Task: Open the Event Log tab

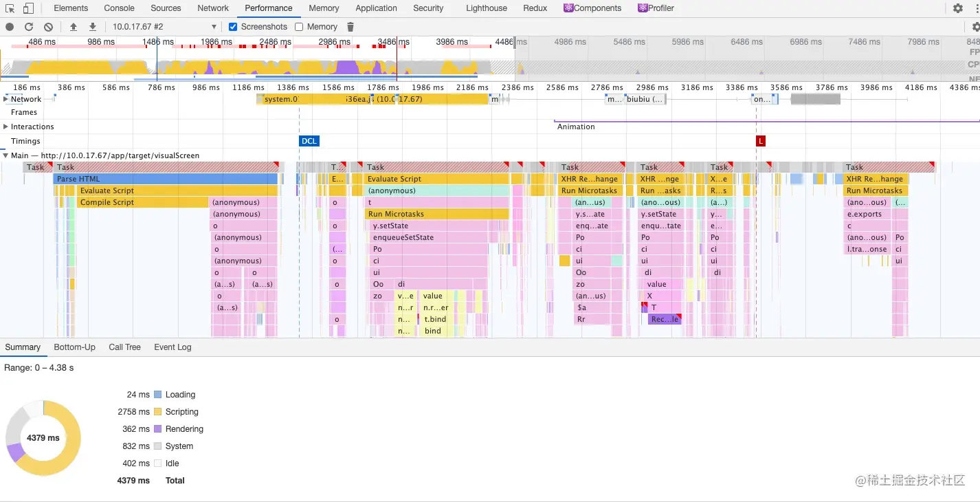Action: tap(172, 347)
